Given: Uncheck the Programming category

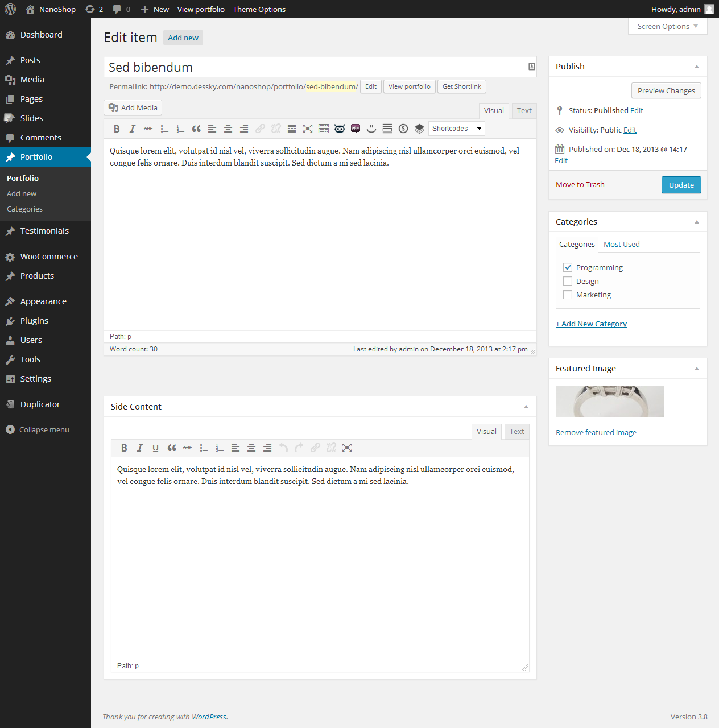Looking at the screenshot, I should pyautogui.click(x=568, y=267).
